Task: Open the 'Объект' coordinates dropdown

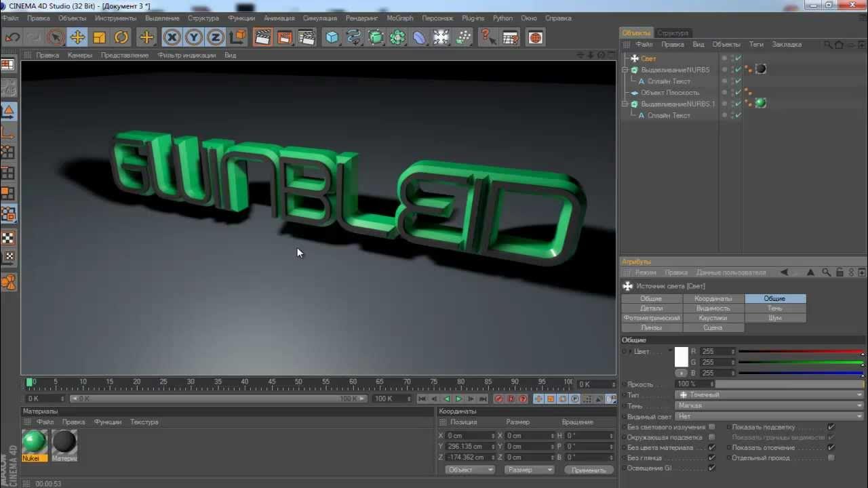Action: point(470,470)
